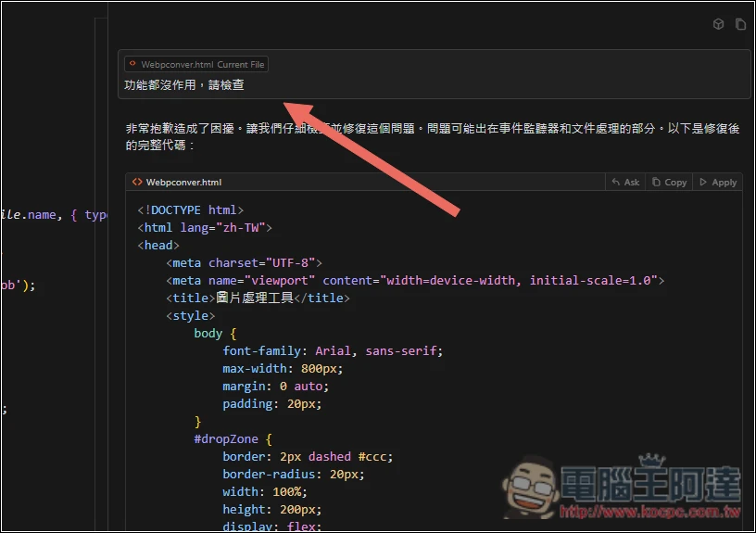This screenshot has width=756, height=533.
Task: Apply the Webpconver.html code changes
Action: tap(718, 183)
